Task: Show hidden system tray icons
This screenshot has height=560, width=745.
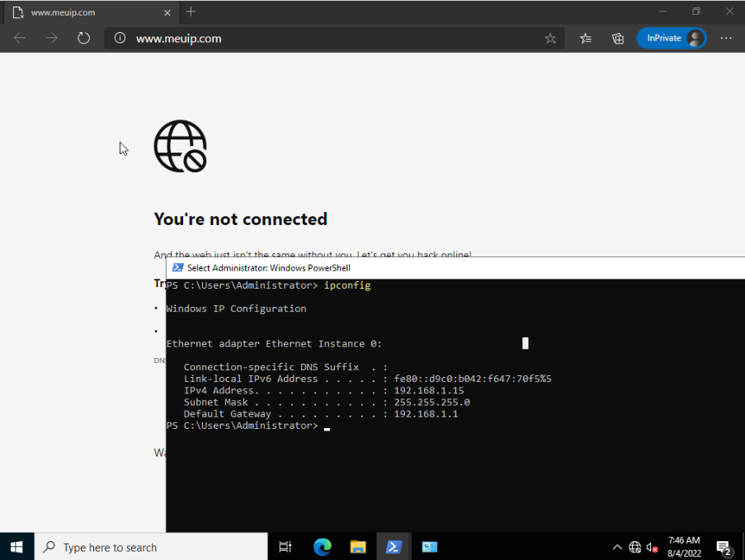Action: coord(617,547)
